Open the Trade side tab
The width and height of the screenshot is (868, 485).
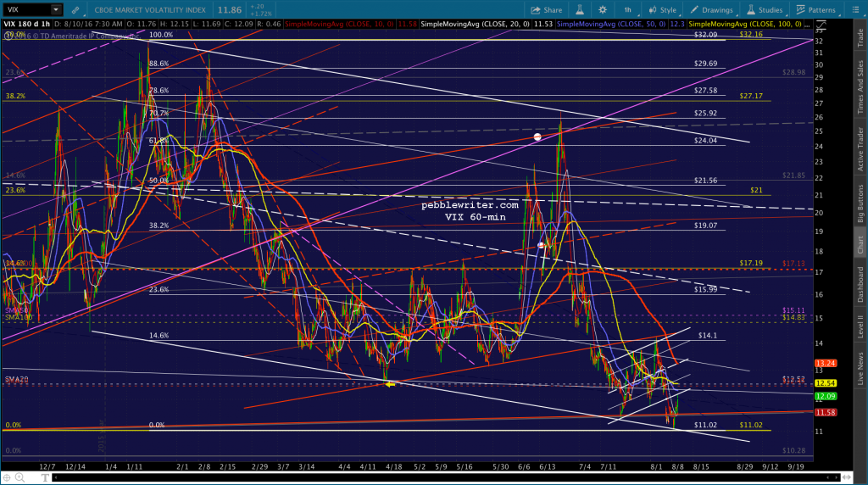pyautogui.click(x=860, y=38)
